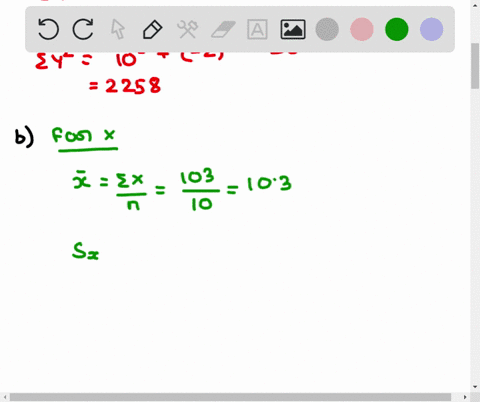Click the vertical scrollbar up arrow
The height and width of the screenshot is (402, 480).
[x=475, y=4]
